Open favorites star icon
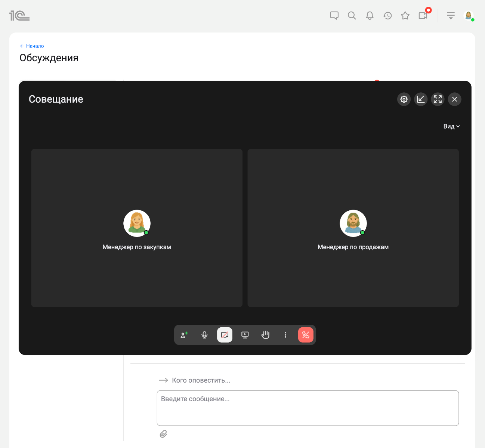The width and height of the screenshot is (485, 448). click(405, 16)
